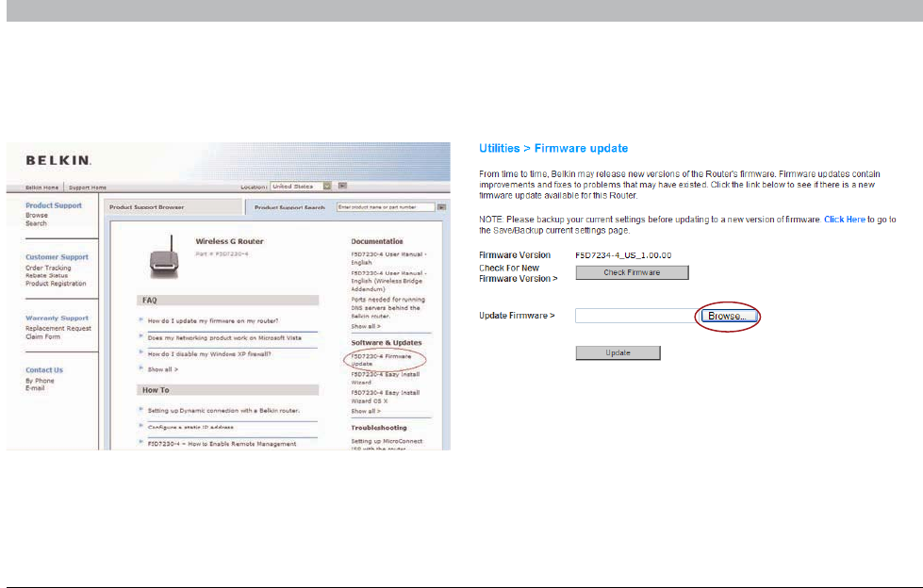Click the product search go arrow button
Viewport: 923px width, 588px height.
coord(442,207)
